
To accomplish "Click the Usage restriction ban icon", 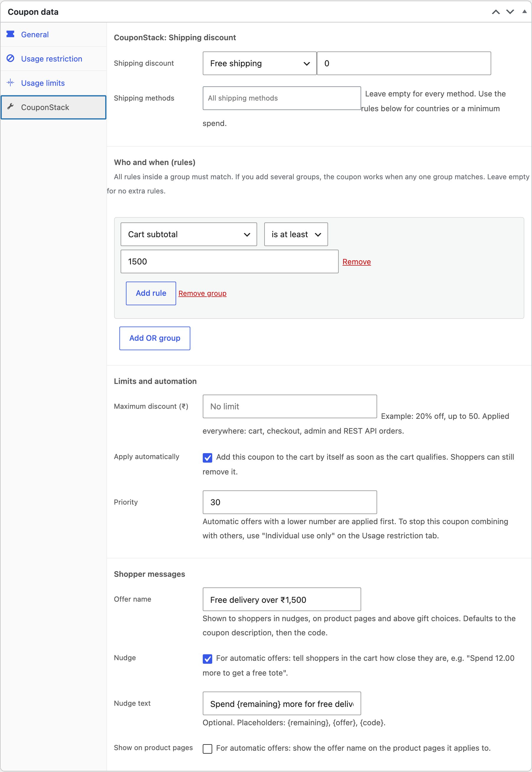I will [10, 58].
